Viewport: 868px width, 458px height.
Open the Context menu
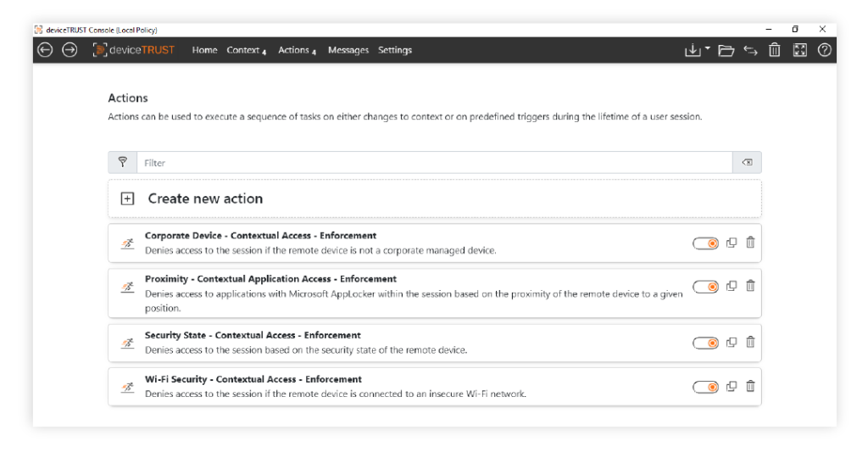click(x=245, y=50)
